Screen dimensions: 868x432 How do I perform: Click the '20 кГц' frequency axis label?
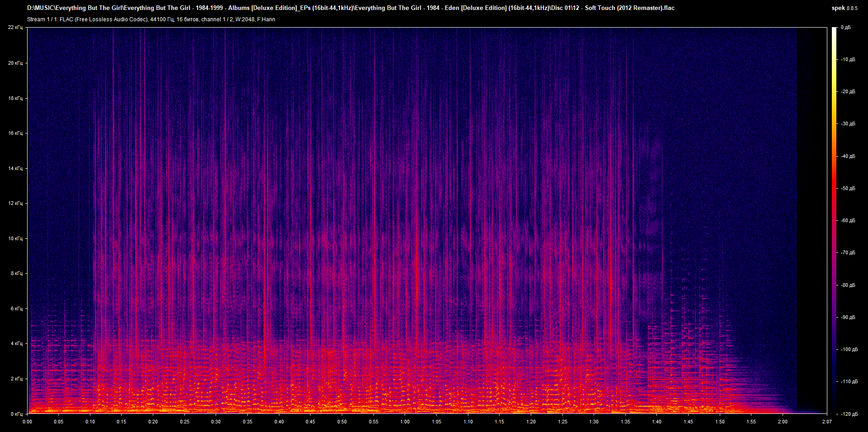[15, 63]
